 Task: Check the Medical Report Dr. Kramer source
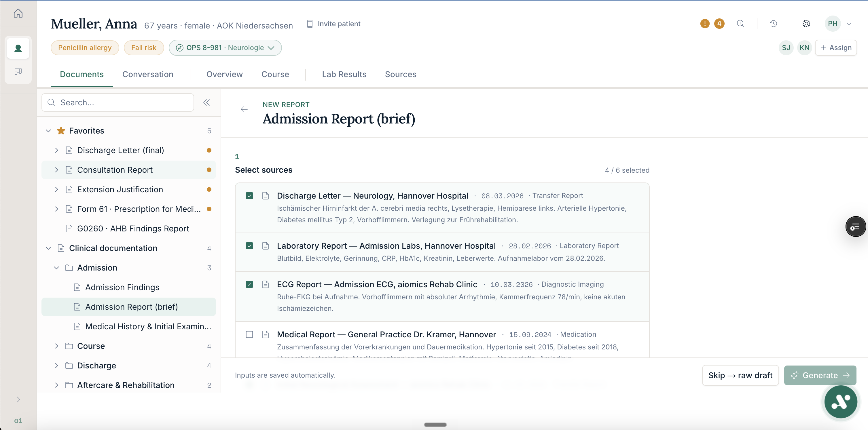[x=249, y=334]
